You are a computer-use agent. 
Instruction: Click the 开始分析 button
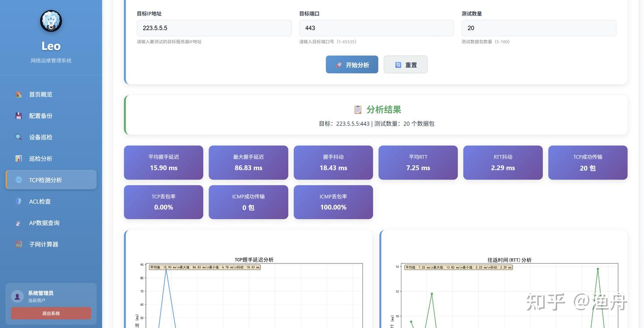[352, 64]
